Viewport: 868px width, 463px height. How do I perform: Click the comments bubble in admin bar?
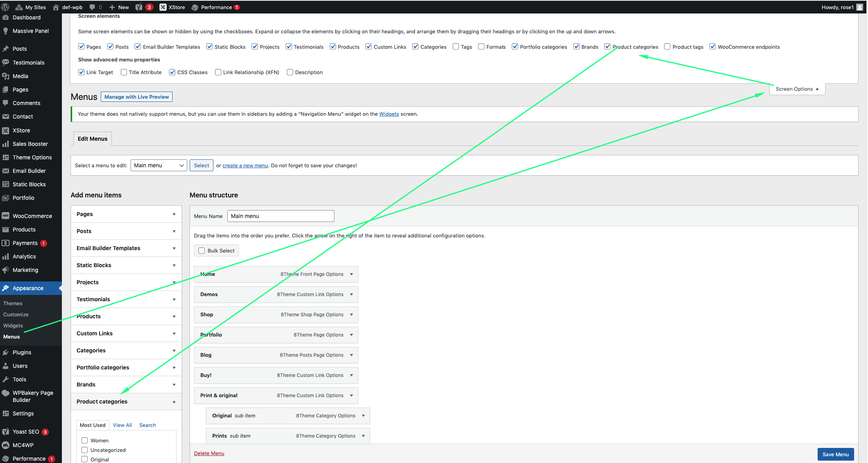coord(92,7)
